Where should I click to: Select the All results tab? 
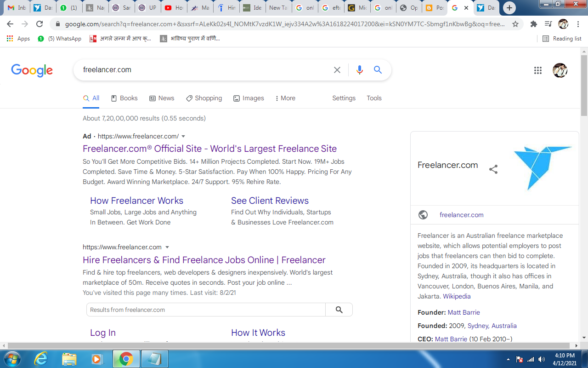(91, 98)
